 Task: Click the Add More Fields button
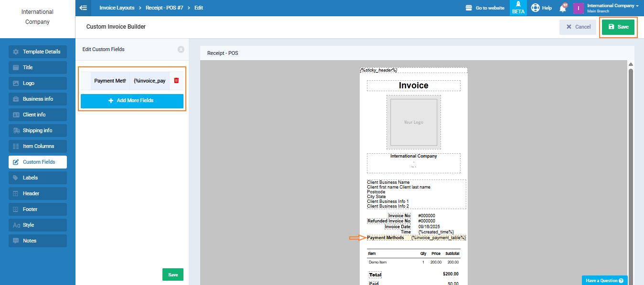pyautogui.click(x=132, y=101)
